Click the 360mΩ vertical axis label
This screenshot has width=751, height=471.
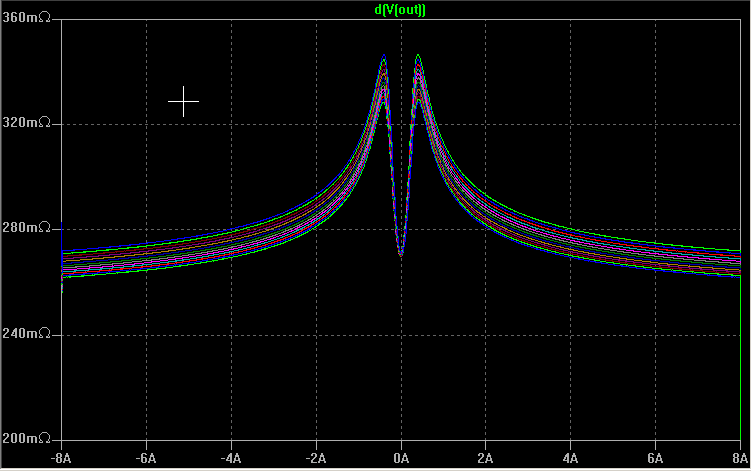click(26, 18)
